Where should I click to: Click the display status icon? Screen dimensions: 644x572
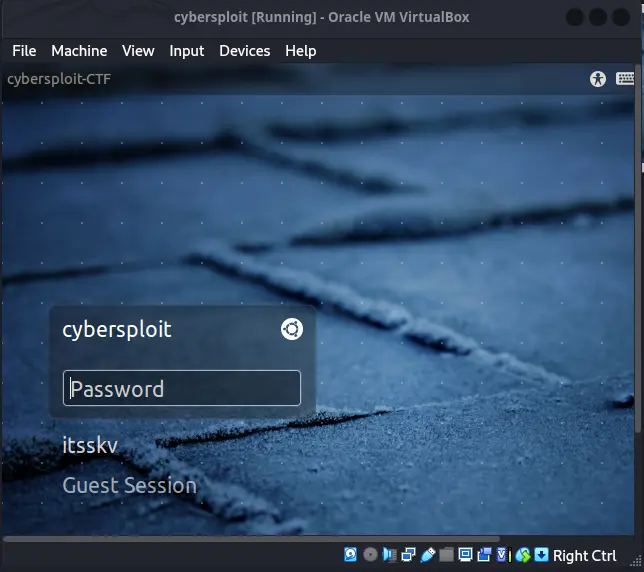(x=465, y=555)
